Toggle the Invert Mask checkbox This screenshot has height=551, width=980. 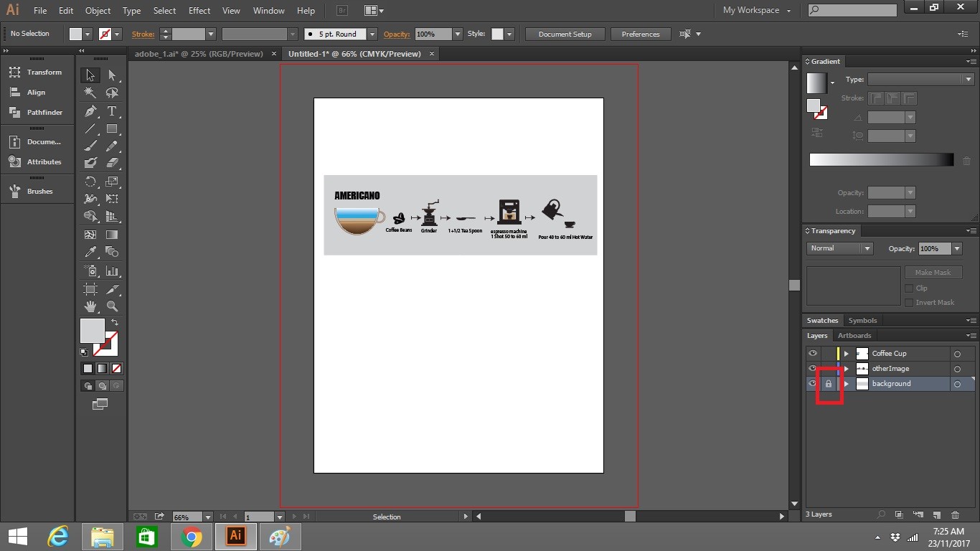[909, 303]
